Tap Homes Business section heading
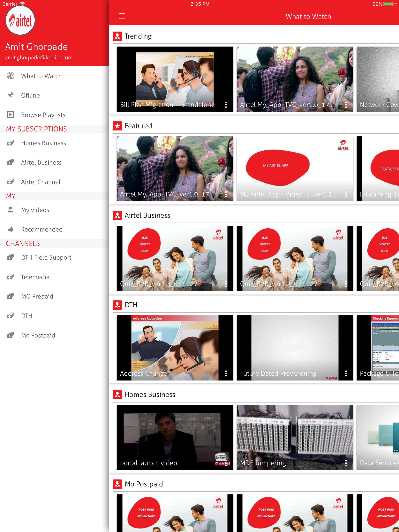The width and height of the screenshot is (399, 532). pyautogui.click(x=150, y=395)
